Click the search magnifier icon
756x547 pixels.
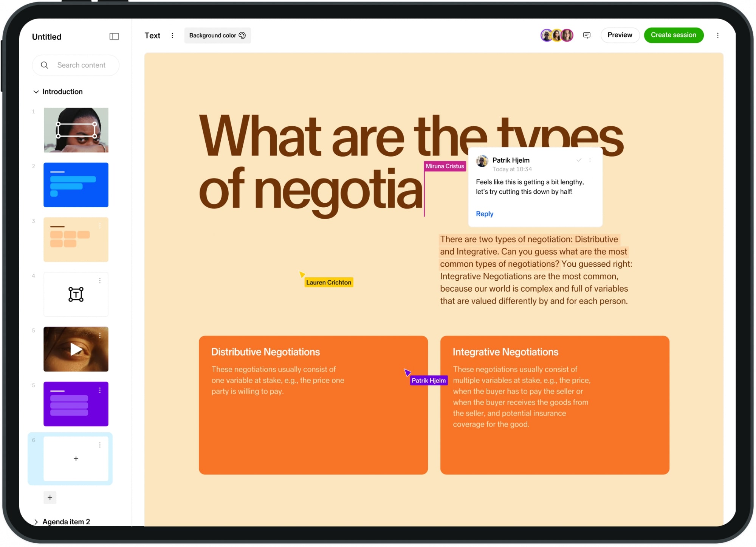[45, 65]
